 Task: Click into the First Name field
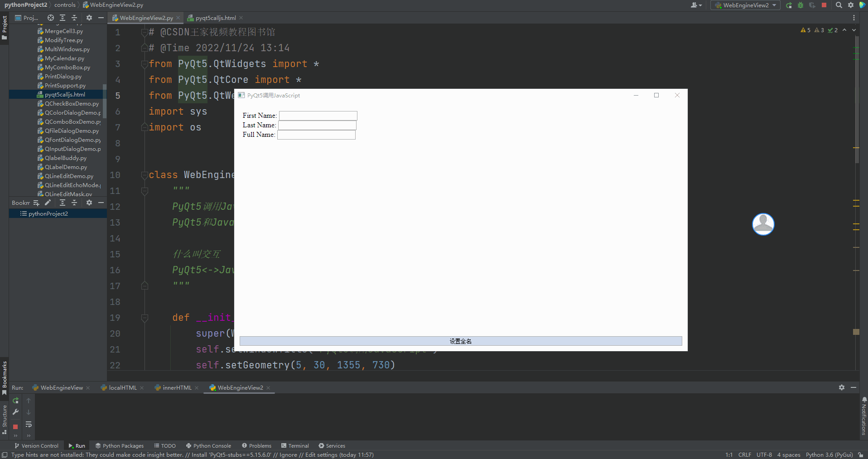click(318, 116)
